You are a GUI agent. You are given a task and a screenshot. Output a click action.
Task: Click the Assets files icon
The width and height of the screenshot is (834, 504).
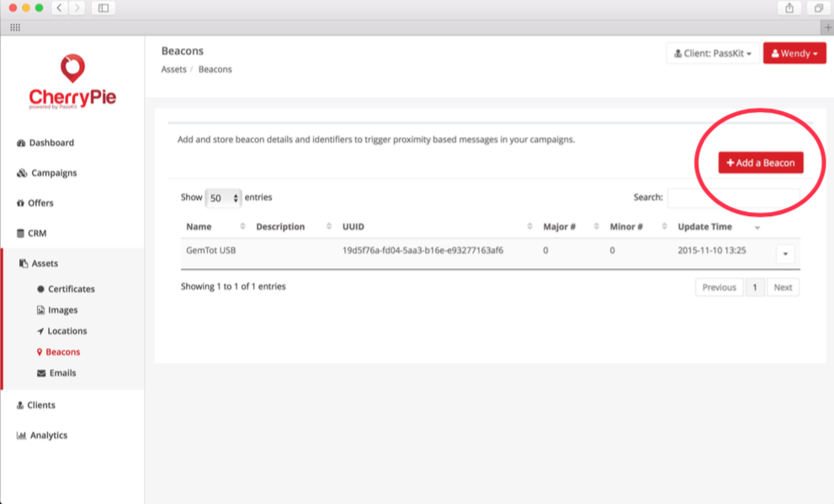pos(24,263)
